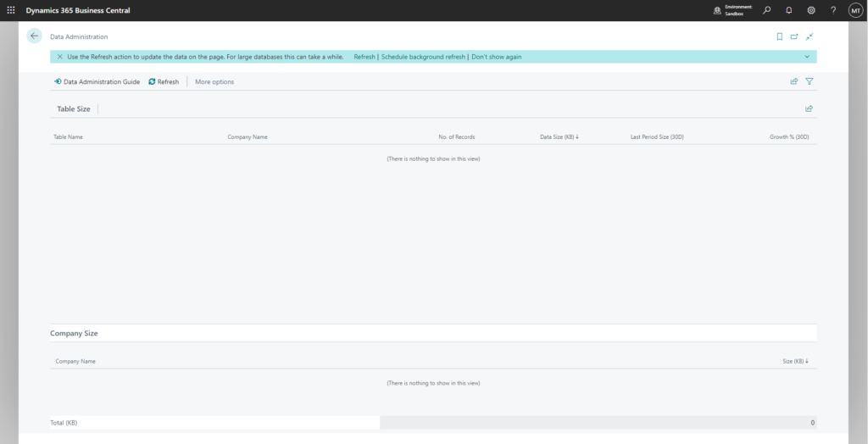Open the settings gear

coord(811,10)
